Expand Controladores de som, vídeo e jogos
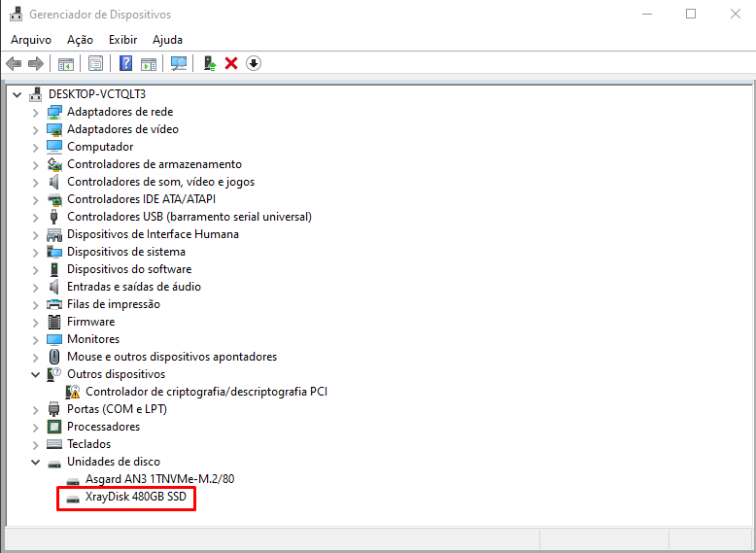756x553 pixels. (35, 183)
